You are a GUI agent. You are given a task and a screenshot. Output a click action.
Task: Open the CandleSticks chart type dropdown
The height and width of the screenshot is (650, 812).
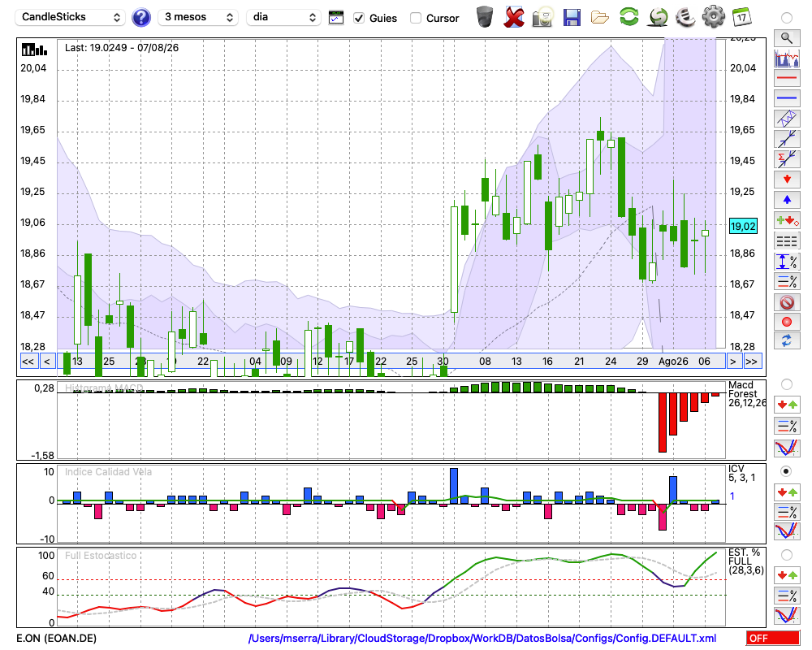70,17
